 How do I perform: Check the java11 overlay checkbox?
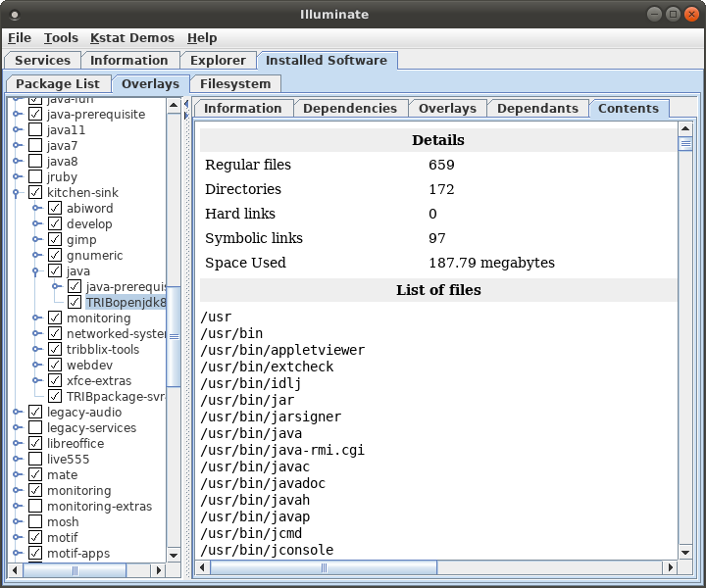point(35,130)
